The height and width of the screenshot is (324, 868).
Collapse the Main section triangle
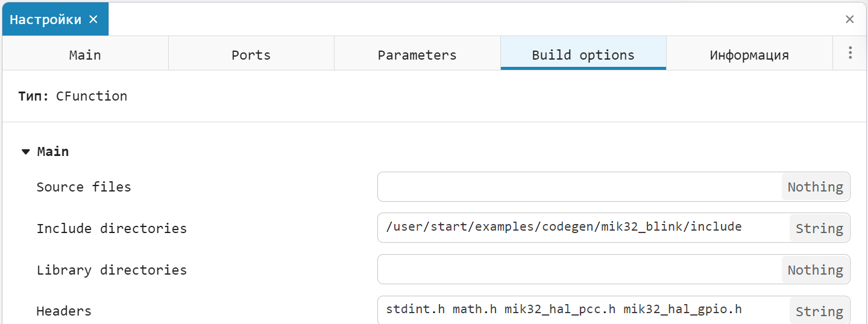click(25, 152)
